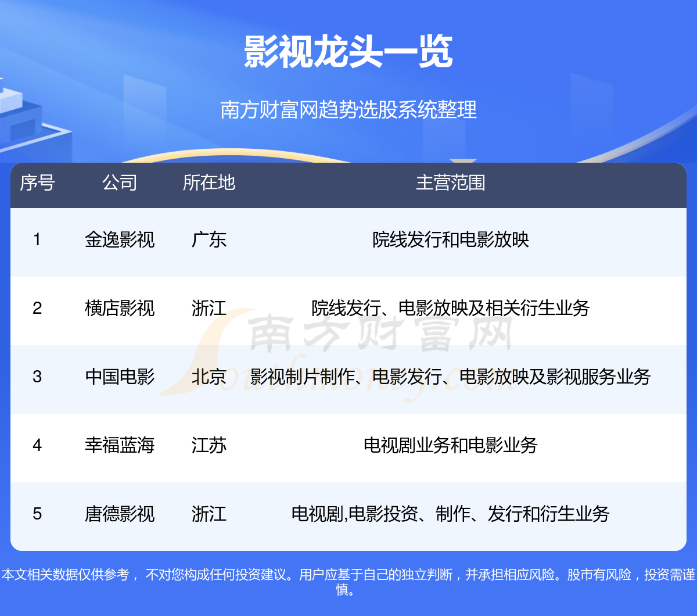Click scope 电视剧业务和电影业务

(451, 445)
